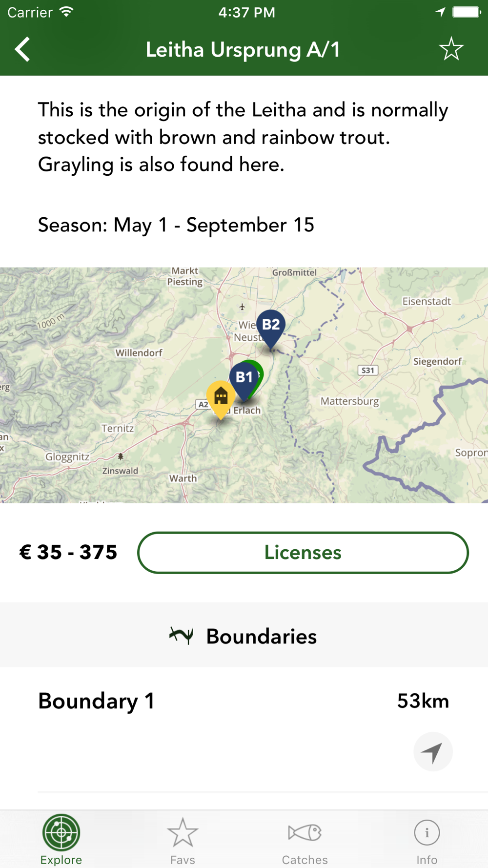
Task: Tap the Boundaries river icon
Action: tap(182, 635)
